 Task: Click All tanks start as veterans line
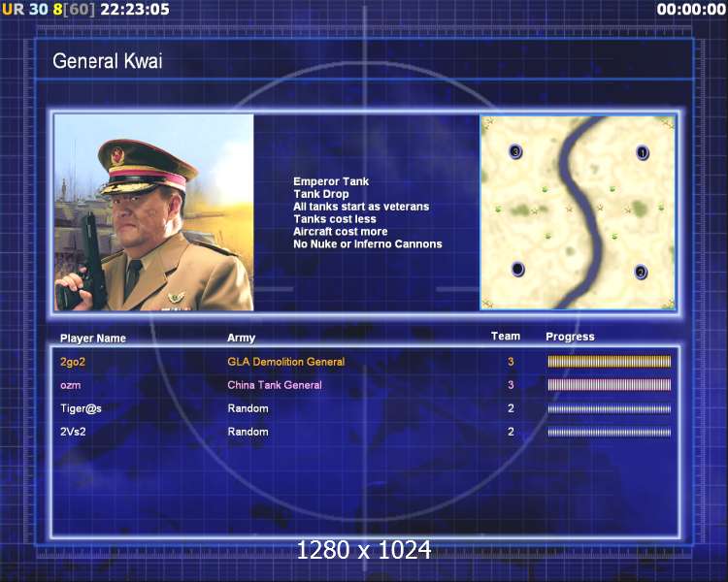(361, 207)
